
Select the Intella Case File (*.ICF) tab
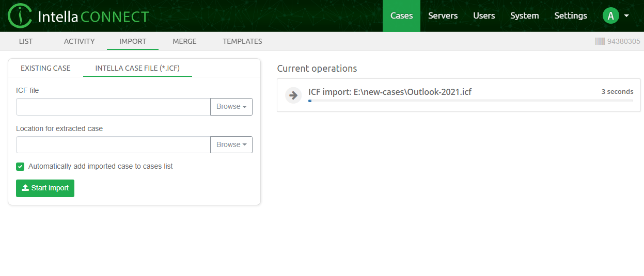137,68
